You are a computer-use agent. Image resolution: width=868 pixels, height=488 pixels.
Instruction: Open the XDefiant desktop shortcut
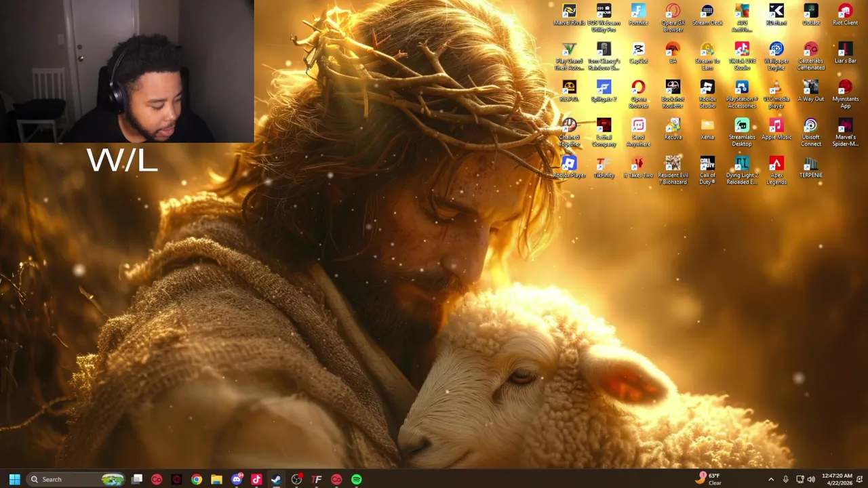776,16
